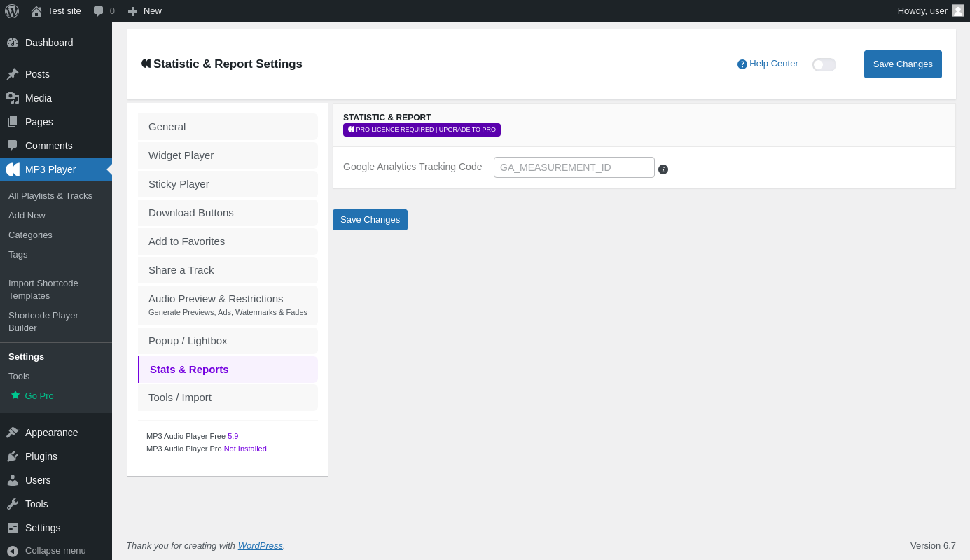Click the top Save Changes button
970x560 pixels.
[x=902, y=64]
